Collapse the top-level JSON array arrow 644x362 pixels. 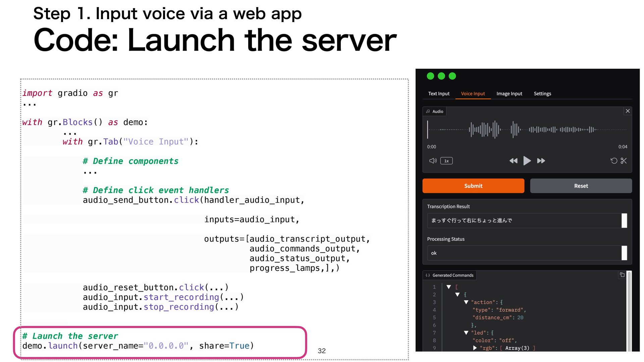tap(449, 287)
